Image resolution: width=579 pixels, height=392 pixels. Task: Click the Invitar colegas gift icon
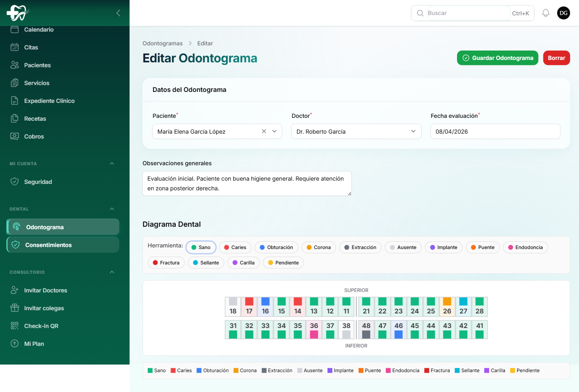15,308
